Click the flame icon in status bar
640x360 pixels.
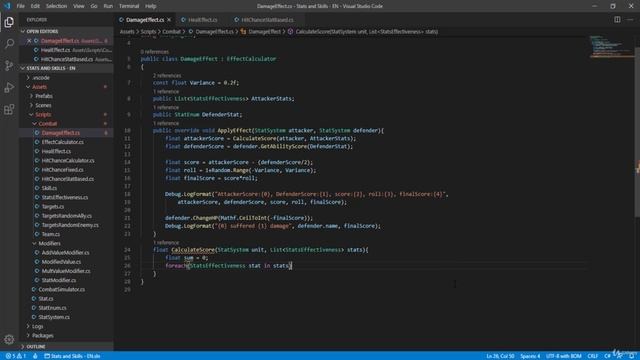click(x=35, y=356)
